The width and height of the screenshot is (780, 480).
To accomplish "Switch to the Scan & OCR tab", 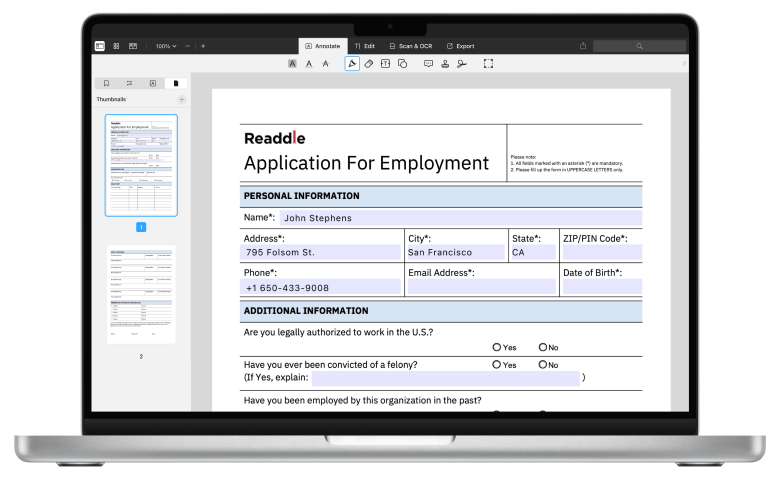I will point(410,46).
